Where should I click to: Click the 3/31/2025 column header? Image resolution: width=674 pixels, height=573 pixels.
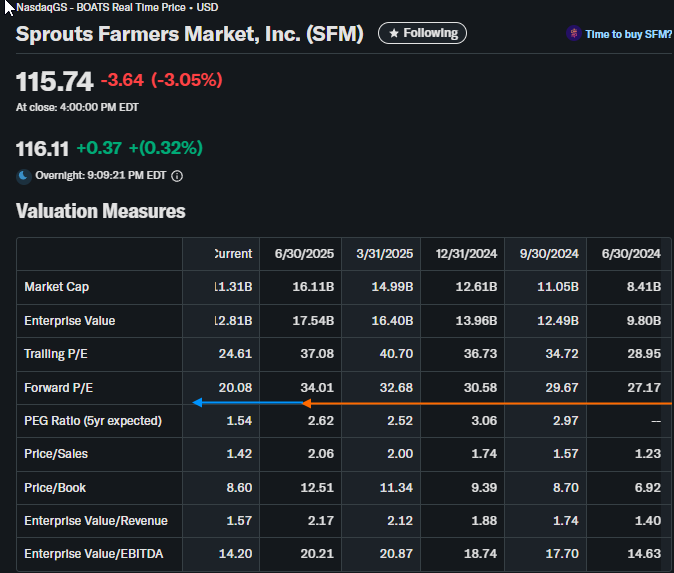(x=384, y=253)
